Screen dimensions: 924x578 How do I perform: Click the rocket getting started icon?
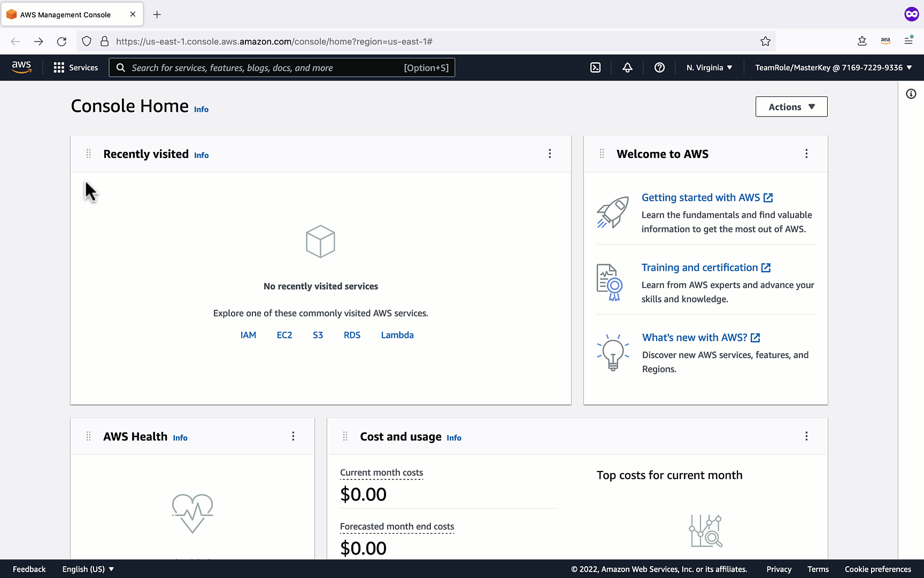tap(613, 212)
